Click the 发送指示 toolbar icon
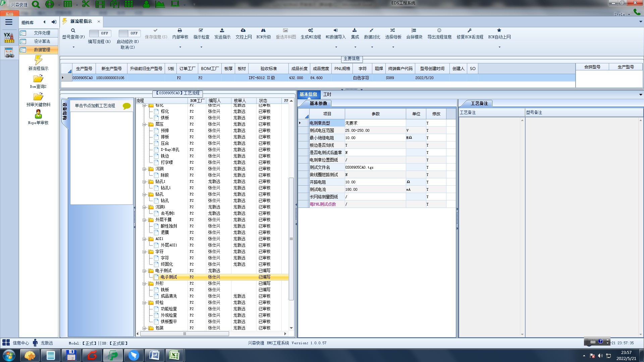The width and height of the screenshot is (644, 362). click(222, 31)
